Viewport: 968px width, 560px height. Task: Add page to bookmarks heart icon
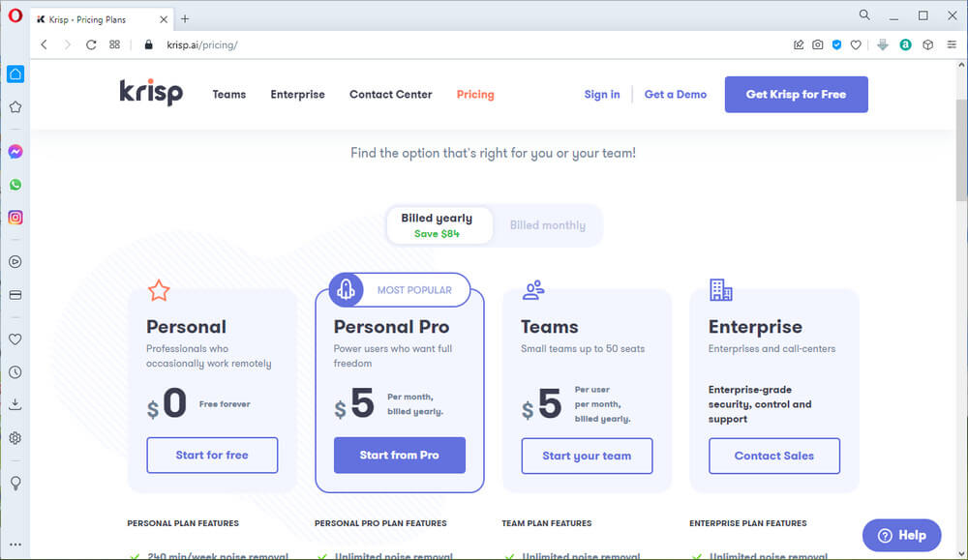[856, 44]
